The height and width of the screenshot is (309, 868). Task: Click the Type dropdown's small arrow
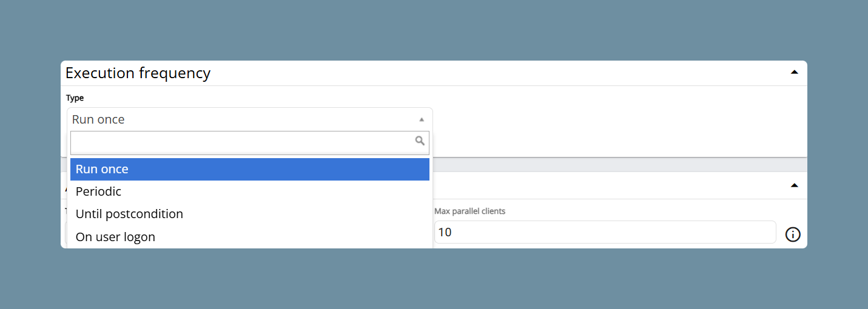422,119
